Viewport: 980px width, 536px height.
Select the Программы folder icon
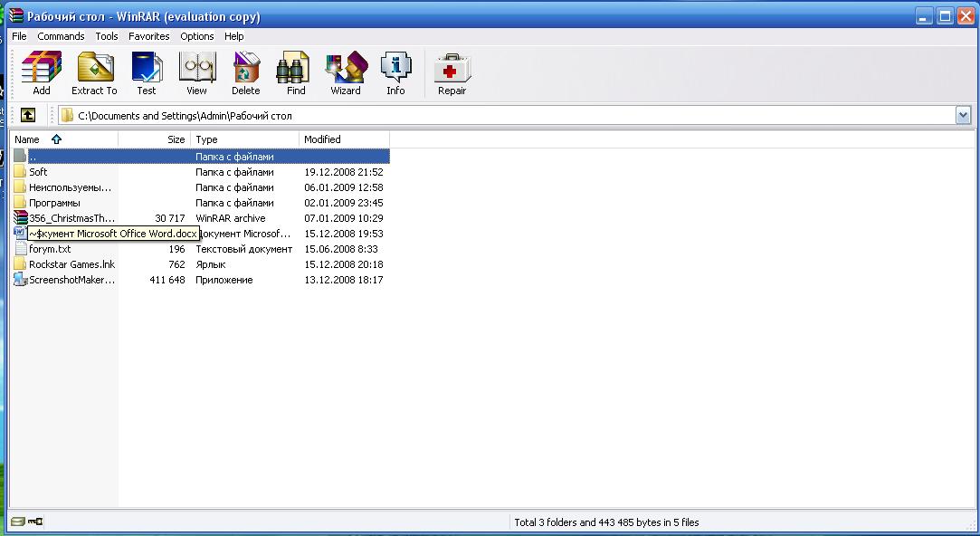[x=20, y=202]
